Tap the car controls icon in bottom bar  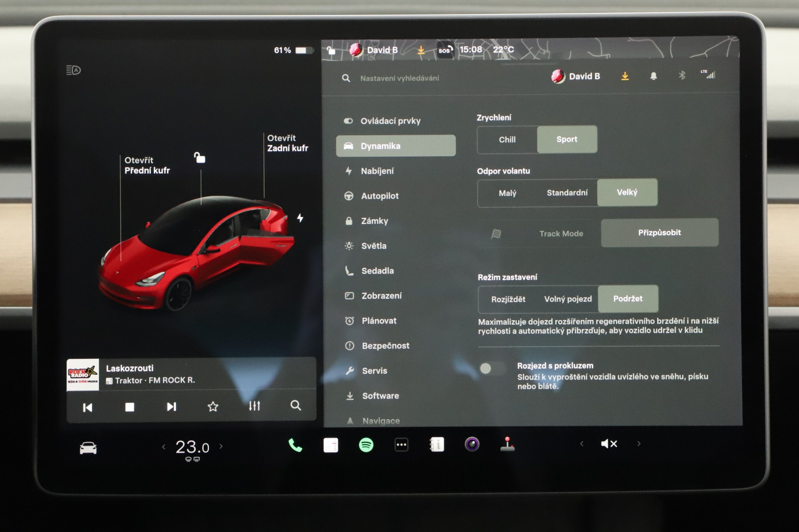[x=88, y=448]
